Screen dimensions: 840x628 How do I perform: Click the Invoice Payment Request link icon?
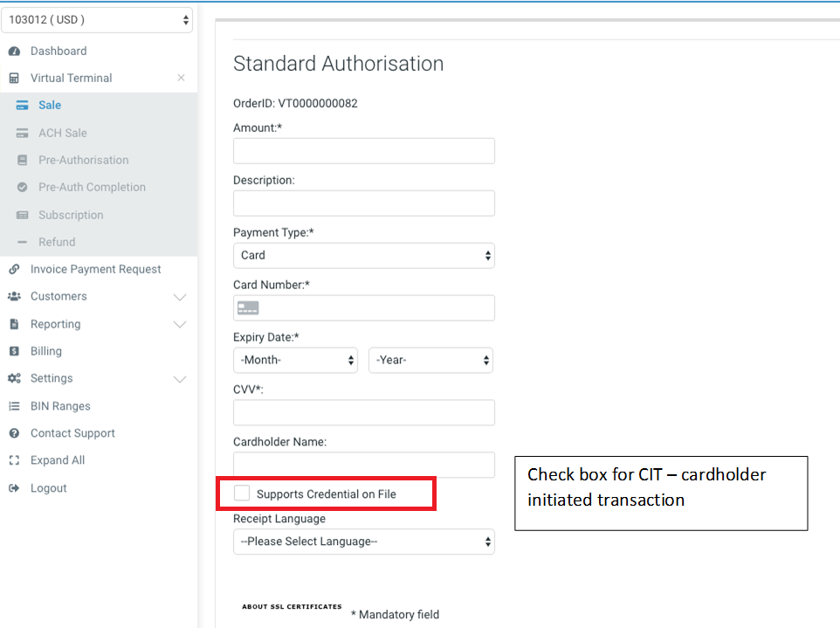(14, 270)
